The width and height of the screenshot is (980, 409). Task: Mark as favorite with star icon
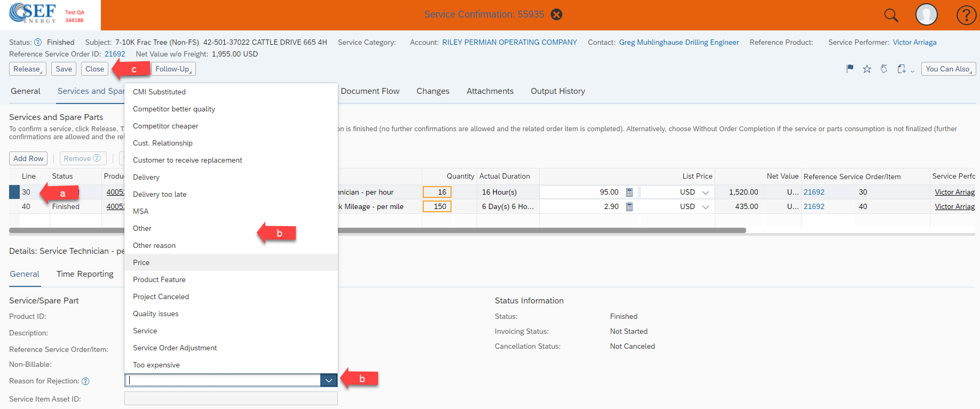tap(867, 69)
